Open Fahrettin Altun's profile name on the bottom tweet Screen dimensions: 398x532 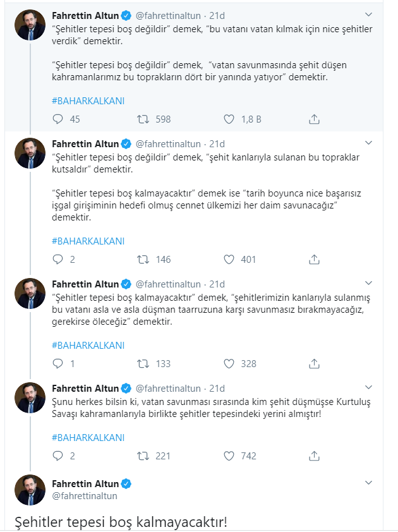coord(85,484)
